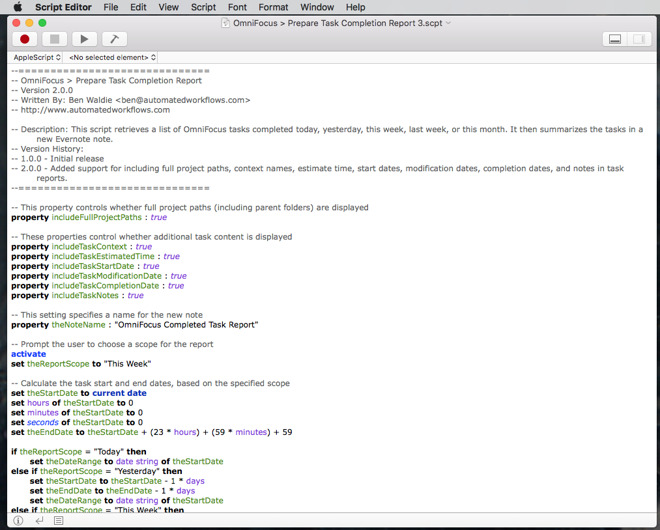Click the "Yesterday" string in the else if line
Viewport: 660px width, 530px height.
coord(137,471)
